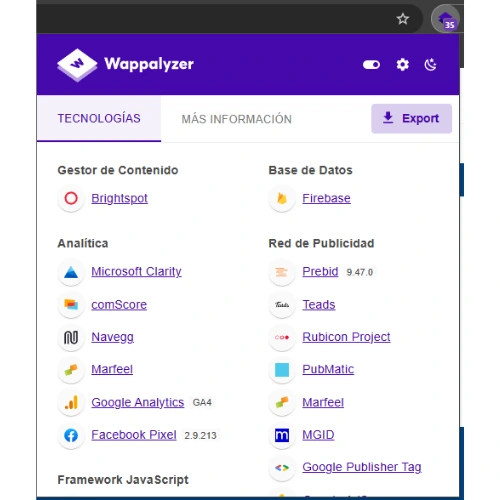Click the Analítica category heading

[83, 243]
